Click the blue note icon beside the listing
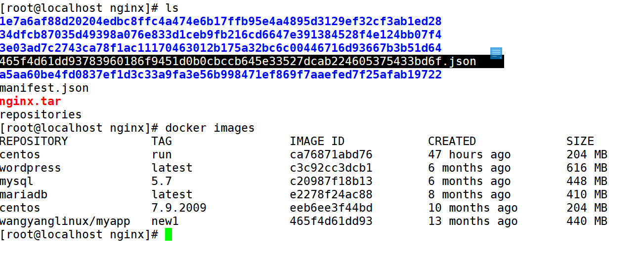Viewport: 644px width, 258px height. pos(496,53)
